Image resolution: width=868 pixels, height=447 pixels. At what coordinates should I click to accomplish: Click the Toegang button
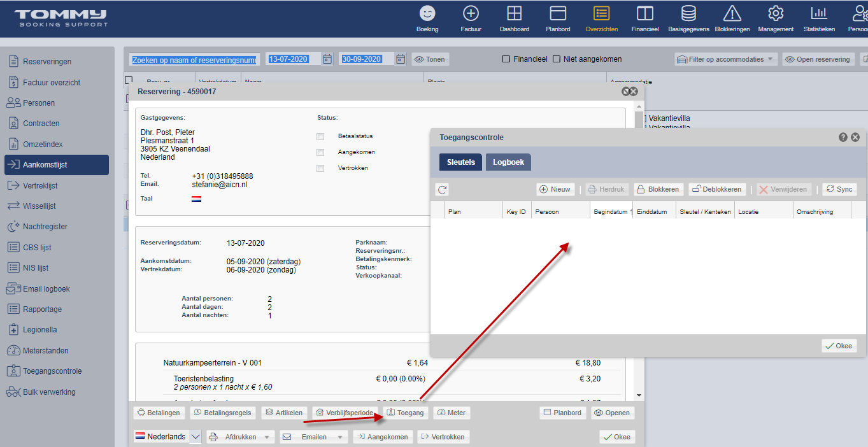click(x=406, y=413)
